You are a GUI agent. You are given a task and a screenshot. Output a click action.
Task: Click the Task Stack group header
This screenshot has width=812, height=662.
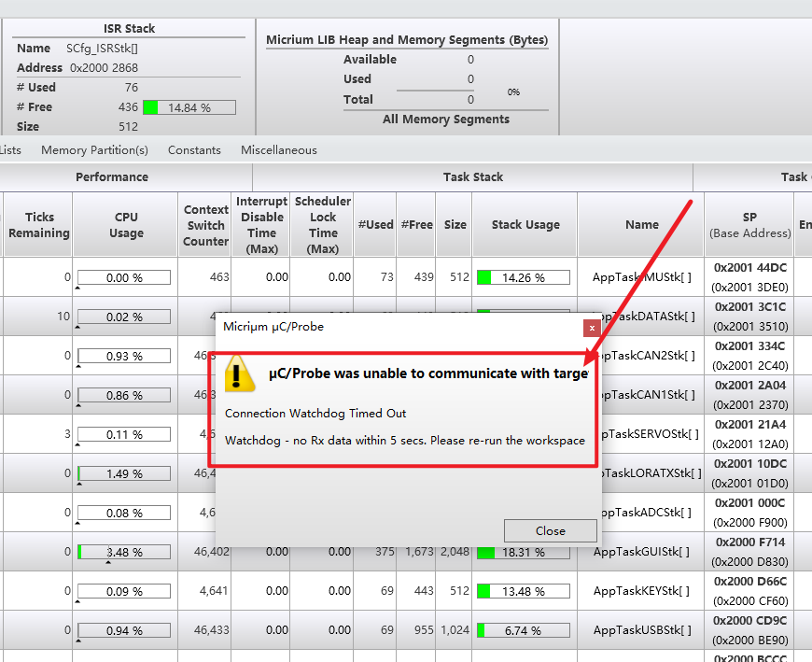[x=473, y=177]
